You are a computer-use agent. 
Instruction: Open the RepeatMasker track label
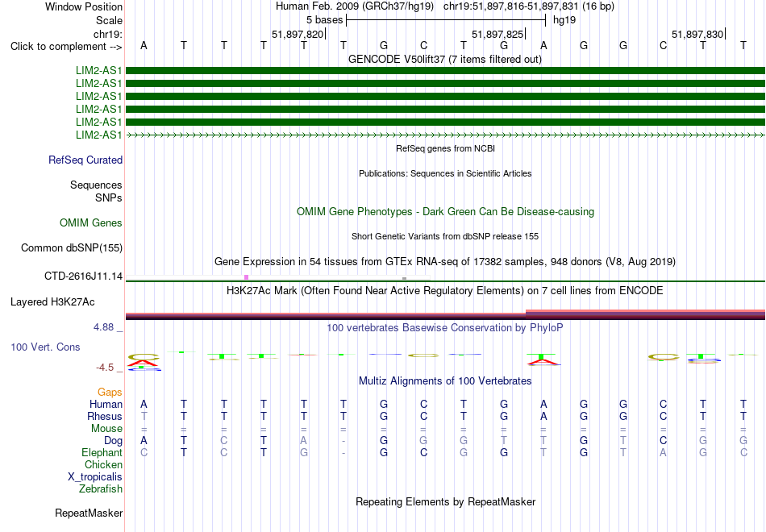[89, 513]
